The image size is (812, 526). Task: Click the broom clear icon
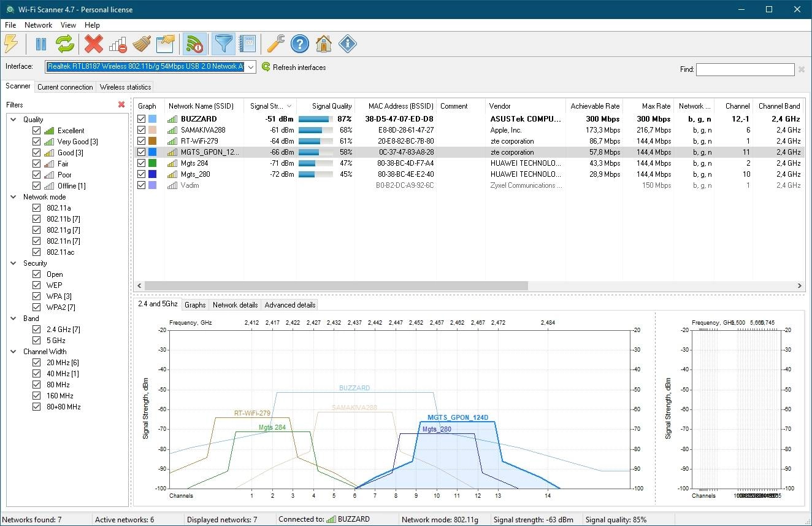click(141, 44)
